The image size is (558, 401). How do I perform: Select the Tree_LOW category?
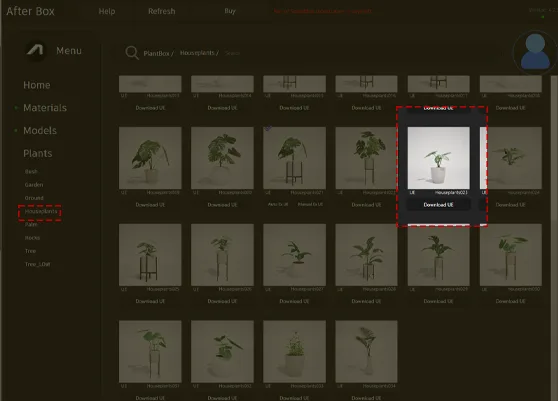(x=37, y=264)
